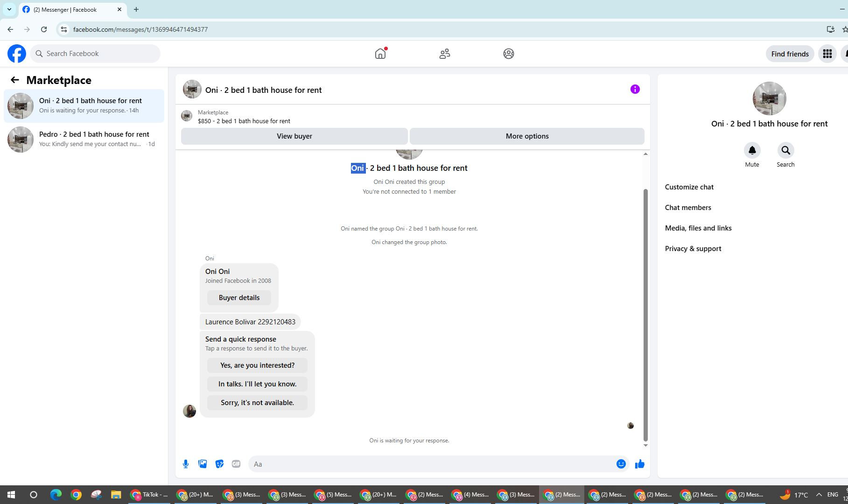Choose a GIF icon
The width and height of the screenshot is (848, 504).
tap(236, 464)
